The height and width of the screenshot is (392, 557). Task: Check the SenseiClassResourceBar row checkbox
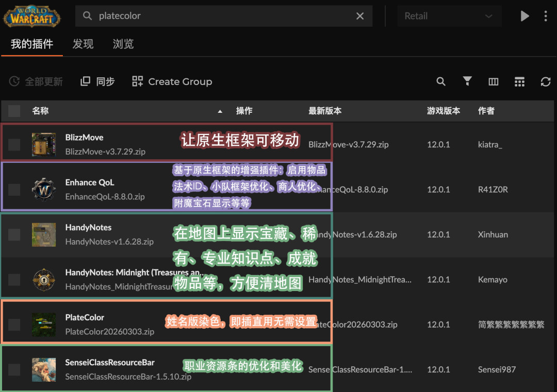point(14,370)
